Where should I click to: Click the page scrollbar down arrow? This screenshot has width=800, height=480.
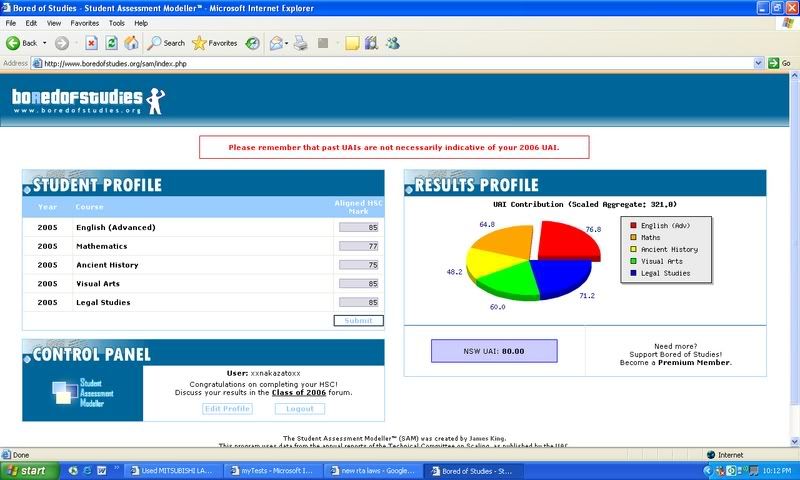point(794,442)
